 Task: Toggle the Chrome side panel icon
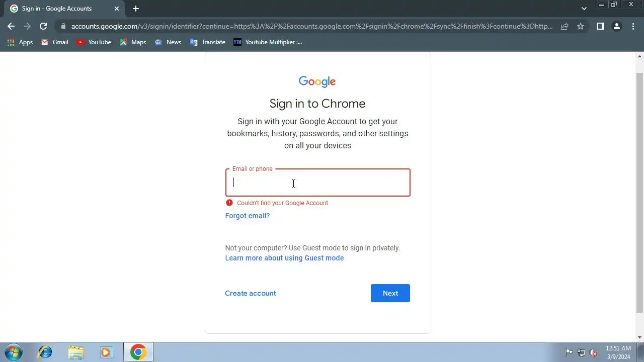[600, 26]
